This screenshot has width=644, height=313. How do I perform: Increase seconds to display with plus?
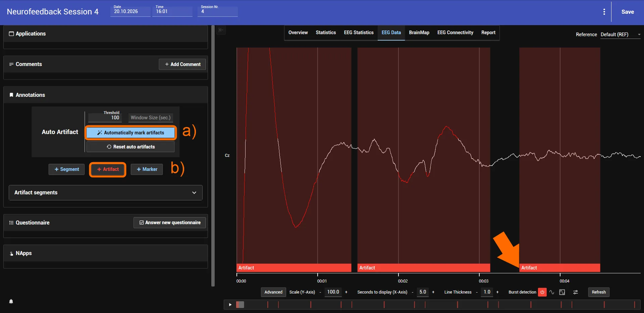[x=433, y=292]
